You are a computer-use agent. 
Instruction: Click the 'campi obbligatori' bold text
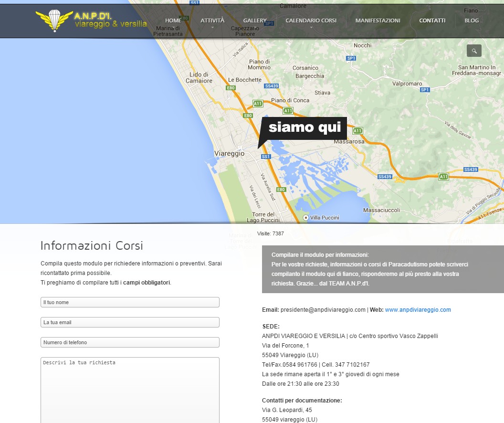tap(147, 283)
